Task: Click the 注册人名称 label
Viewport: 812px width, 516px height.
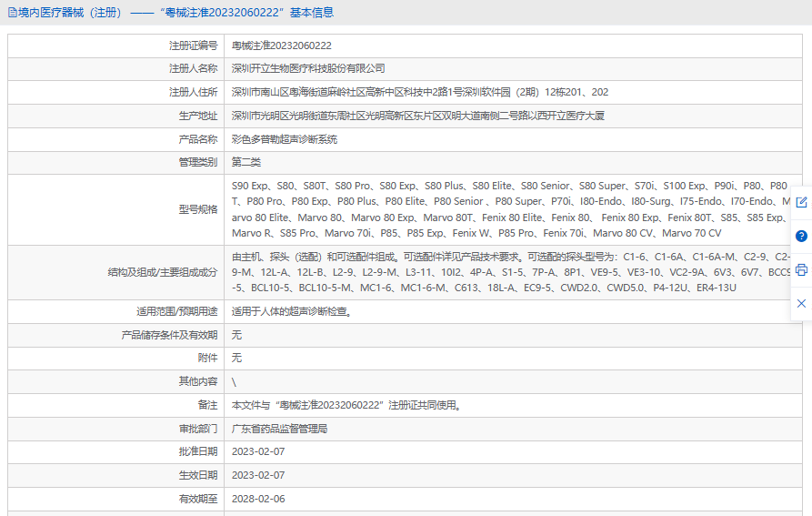Action: coord(193,68)
